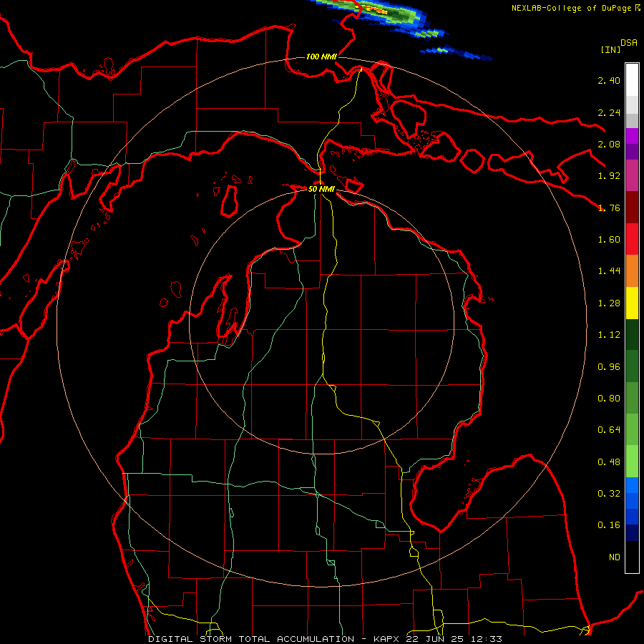Select the 1.28 legend value

609,303
